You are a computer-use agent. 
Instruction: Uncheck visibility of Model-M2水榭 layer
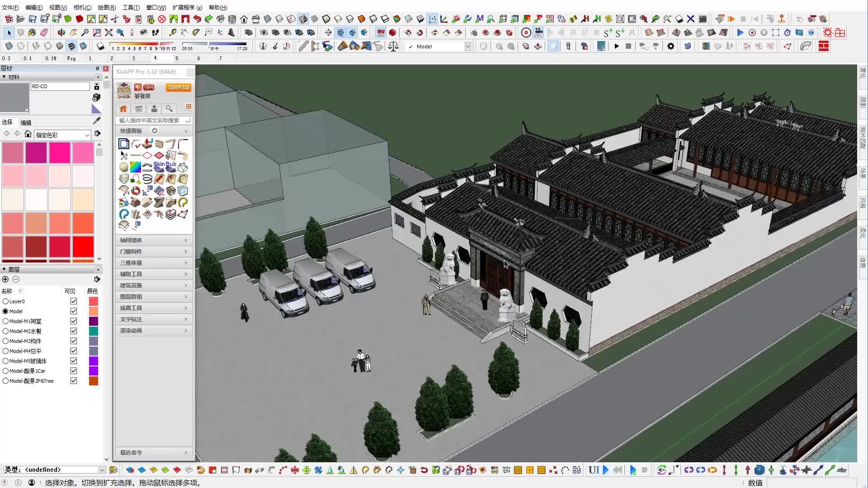(74, 331)
